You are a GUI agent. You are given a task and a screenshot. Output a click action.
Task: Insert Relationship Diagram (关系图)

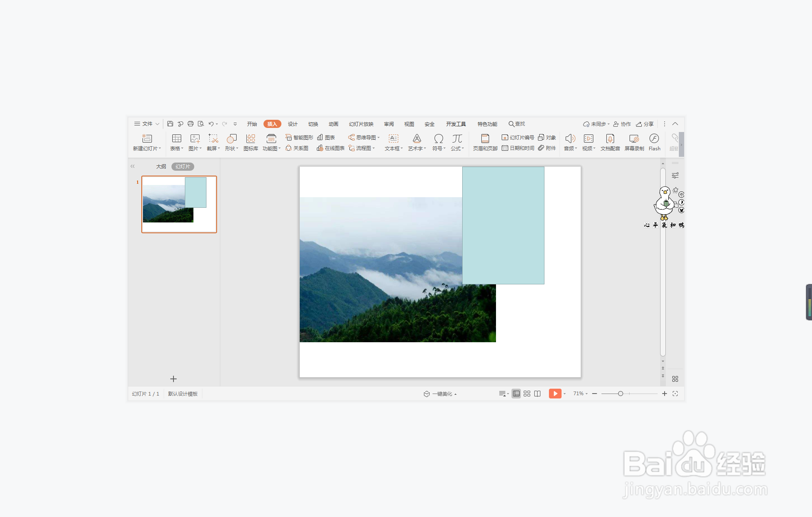coord(297,148)
